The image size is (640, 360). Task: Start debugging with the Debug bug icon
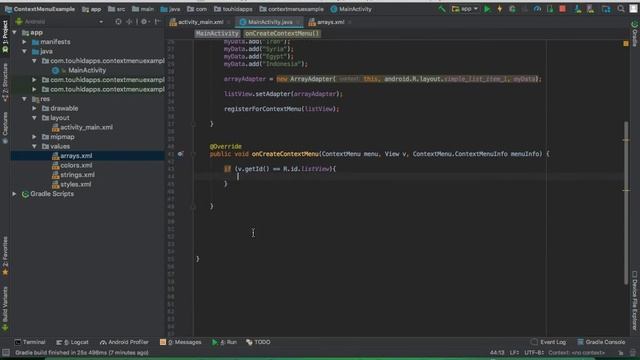click(x=512, y=9)
